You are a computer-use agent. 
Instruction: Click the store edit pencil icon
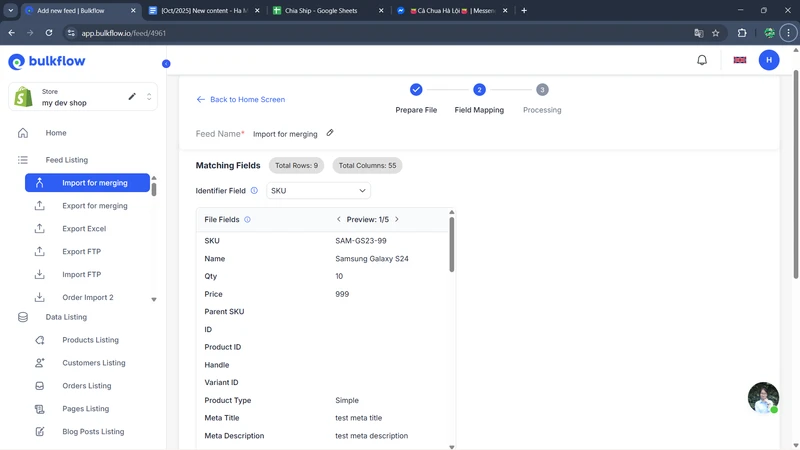(x=132, y=97)
